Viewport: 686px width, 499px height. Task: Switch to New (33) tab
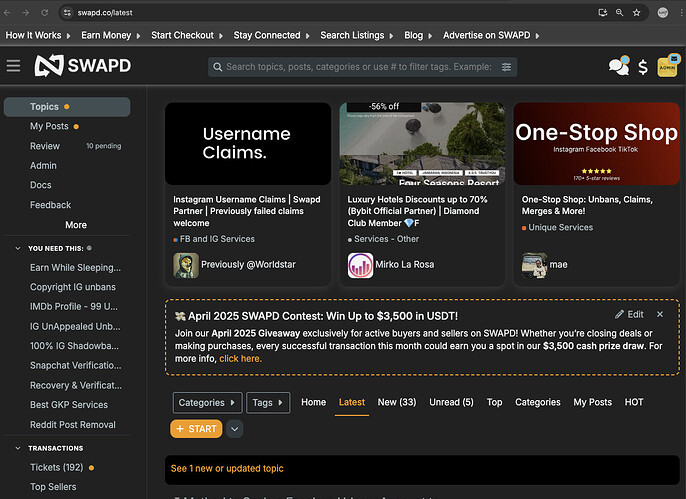click(397, 402)
